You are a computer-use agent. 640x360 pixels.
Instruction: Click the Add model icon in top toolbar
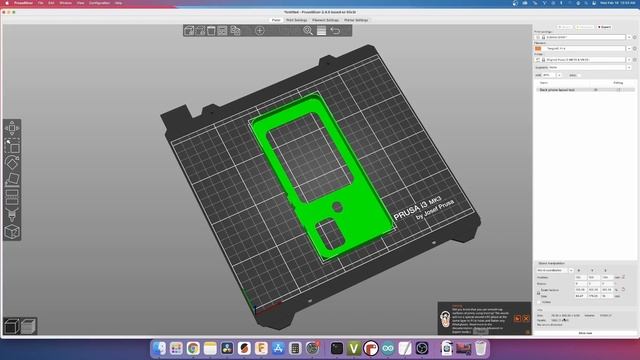[189, 31]
